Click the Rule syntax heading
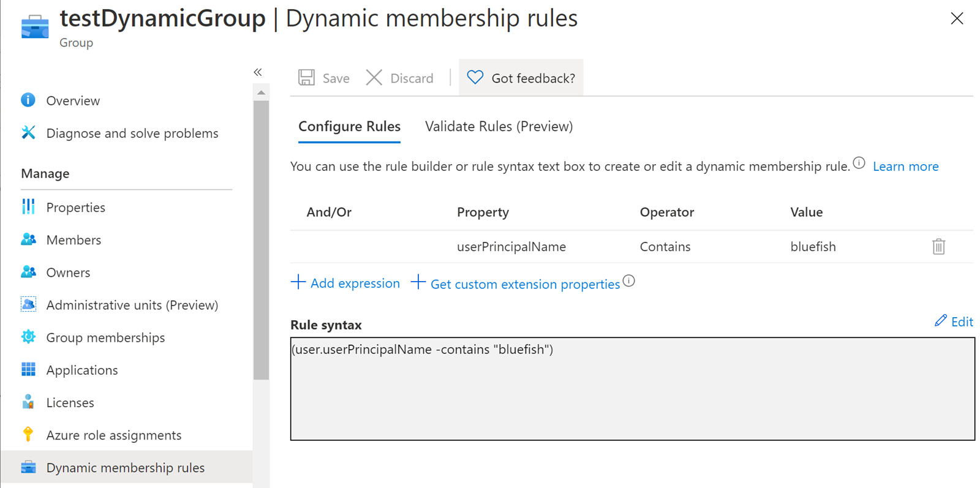 [x=326, y=325]
